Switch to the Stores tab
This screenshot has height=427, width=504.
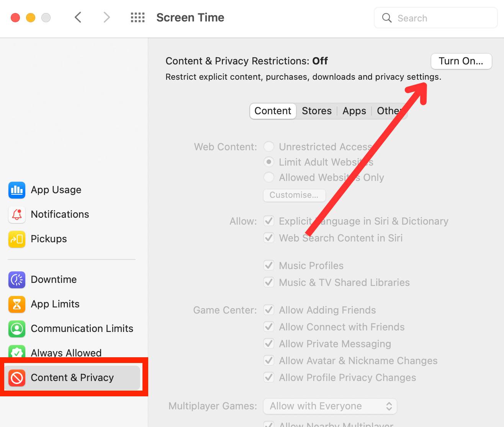317,111
